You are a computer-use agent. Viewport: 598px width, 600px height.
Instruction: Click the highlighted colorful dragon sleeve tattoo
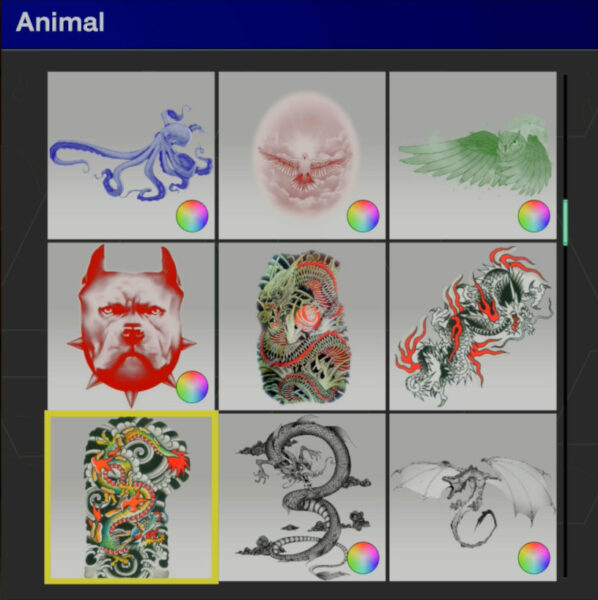[131, 497]
